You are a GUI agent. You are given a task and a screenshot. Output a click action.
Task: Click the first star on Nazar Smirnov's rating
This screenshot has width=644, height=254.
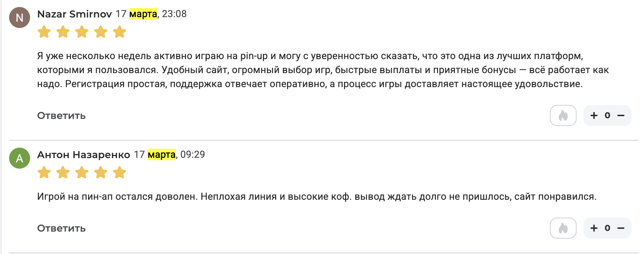(44, 32)
